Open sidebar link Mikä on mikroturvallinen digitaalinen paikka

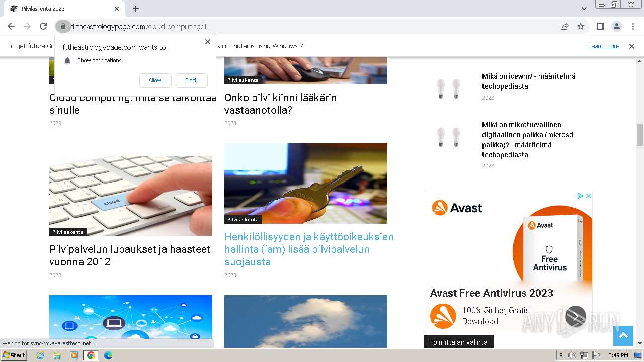pyautogui.click(x=528, y=140)
